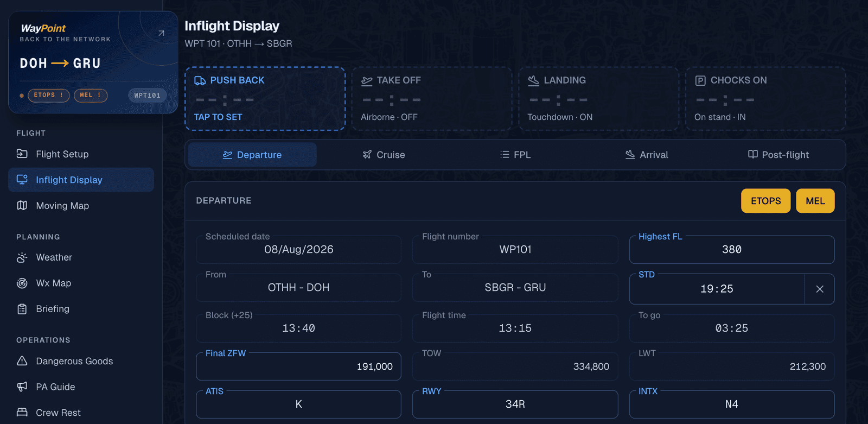This screenshot has width=868, height=424.
Task: Open the Weather sun-cloud icon
Action: click(x=22, y=257)
